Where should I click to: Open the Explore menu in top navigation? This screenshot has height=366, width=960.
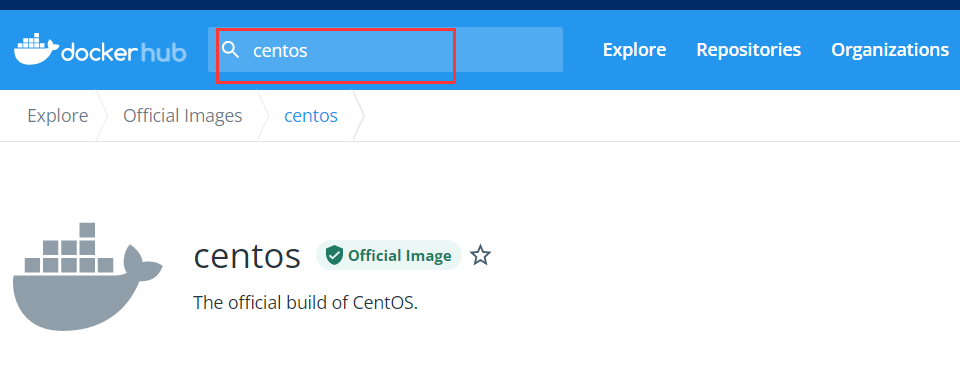634,50
